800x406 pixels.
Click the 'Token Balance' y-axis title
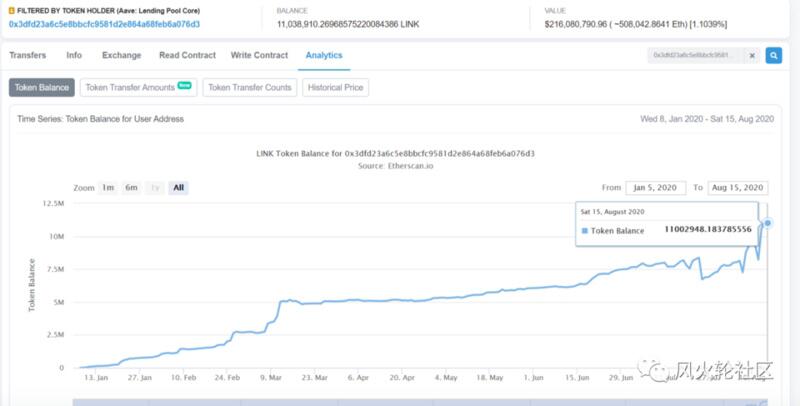click(x=32, y=285)
